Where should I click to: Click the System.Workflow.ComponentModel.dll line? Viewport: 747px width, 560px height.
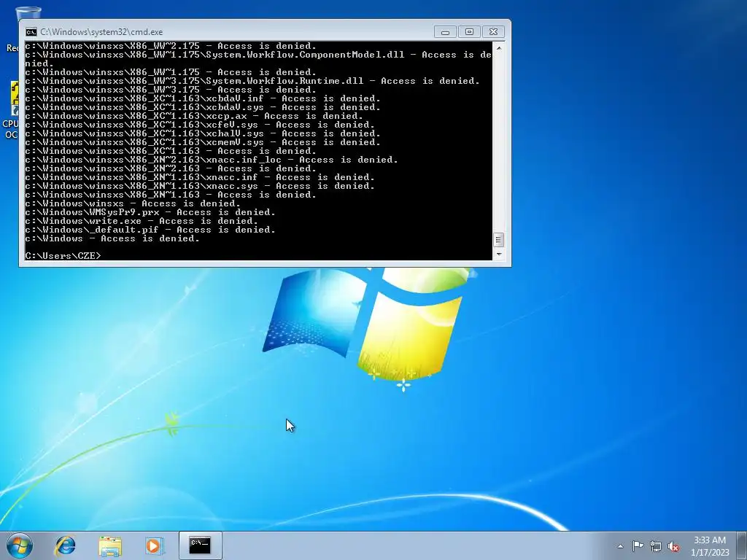(x=258, y=59)
